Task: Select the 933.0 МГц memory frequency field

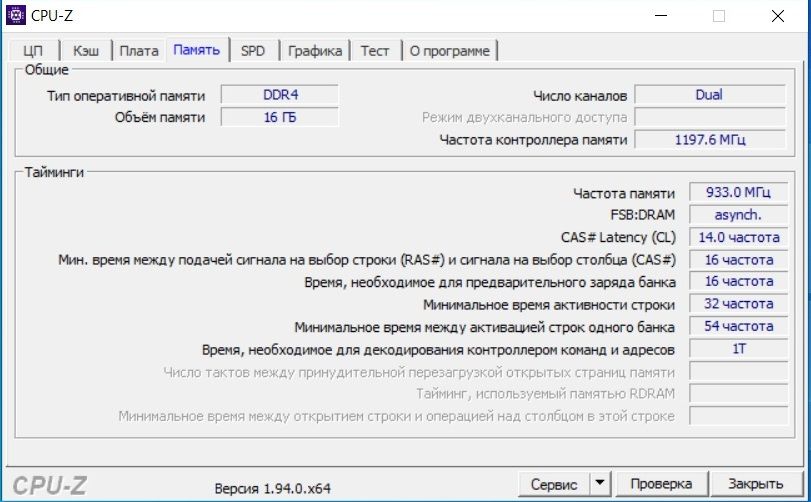Action: point(737,193)
